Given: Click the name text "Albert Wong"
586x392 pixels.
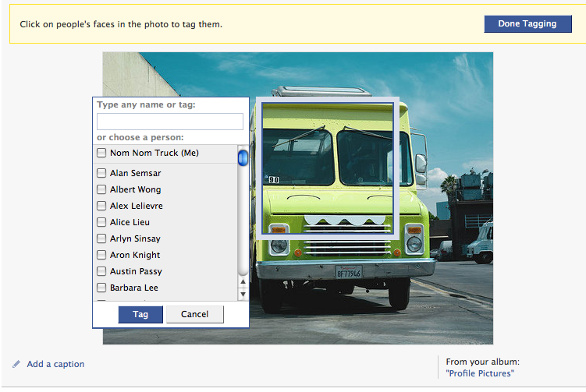Looking at the screenshot, I should (x=135, y=189).
